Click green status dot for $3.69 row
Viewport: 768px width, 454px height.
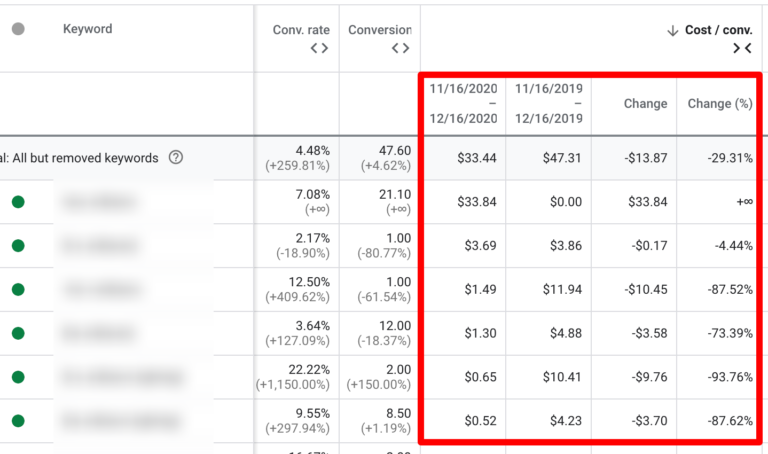(x=18, y=246)
